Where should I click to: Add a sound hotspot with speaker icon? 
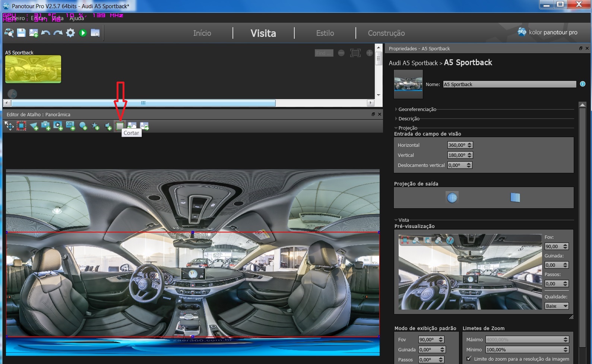(x=108, y=127)
